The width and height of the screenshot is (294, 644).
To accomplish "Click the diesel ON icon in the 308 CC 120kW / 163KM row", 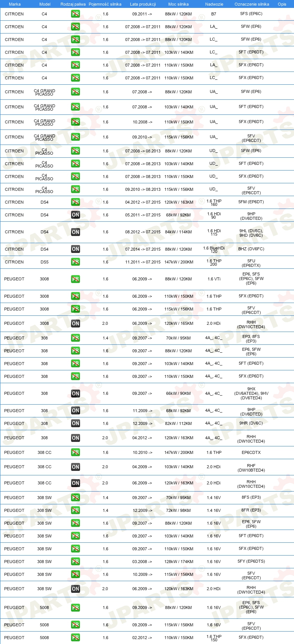I will tap(76, 483).
